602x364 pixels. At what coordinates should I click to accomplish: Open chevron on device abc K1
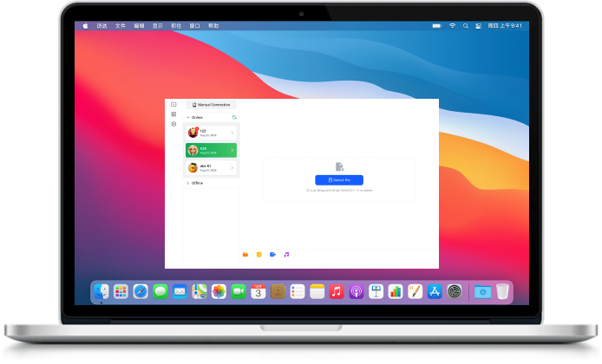pyautogui.click(x=232, y=167)
